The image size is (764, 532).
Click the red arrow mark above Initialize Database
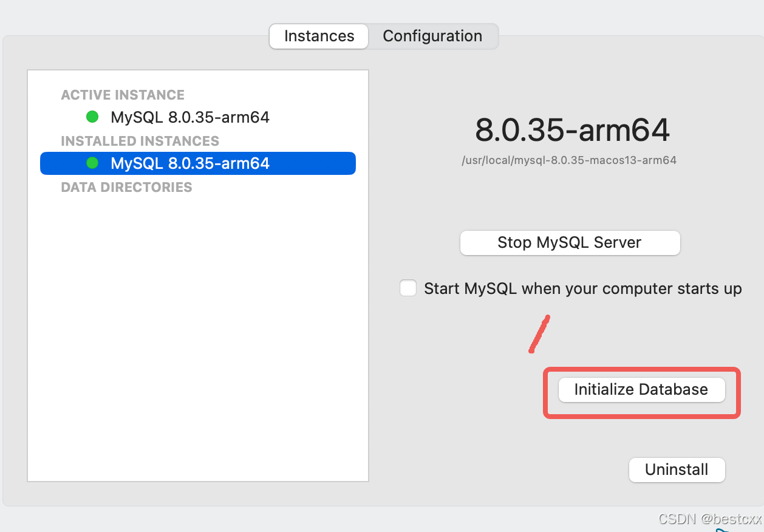[541, 333]
